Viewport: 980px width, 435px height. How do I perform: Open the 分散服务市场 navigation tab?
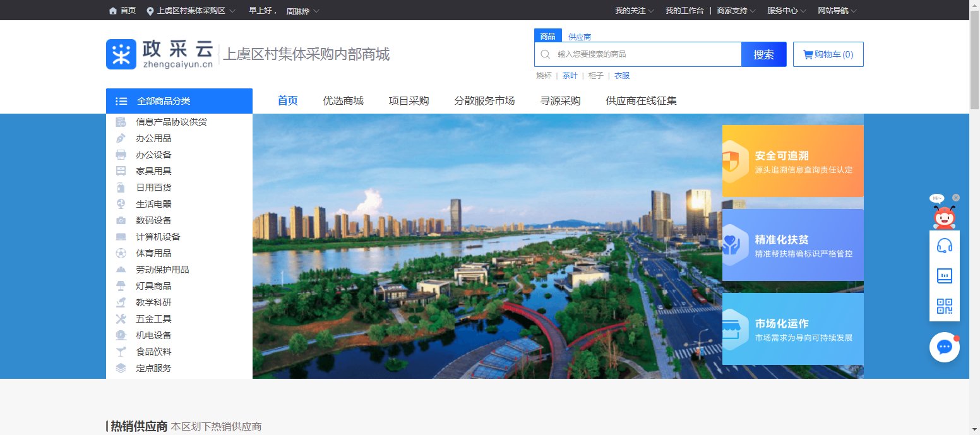click(x=485, y=101)
